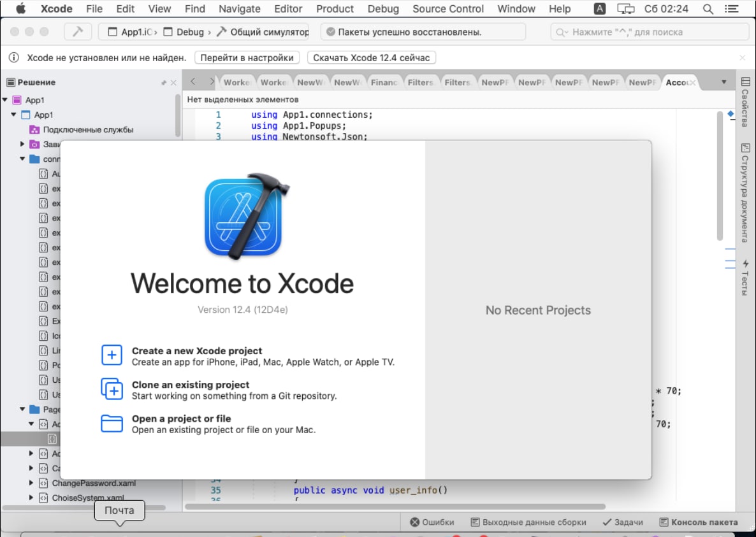Screen dimensions: 756x537
Task: Choose the Общий симулятор device selector
Action: point(263,32)
